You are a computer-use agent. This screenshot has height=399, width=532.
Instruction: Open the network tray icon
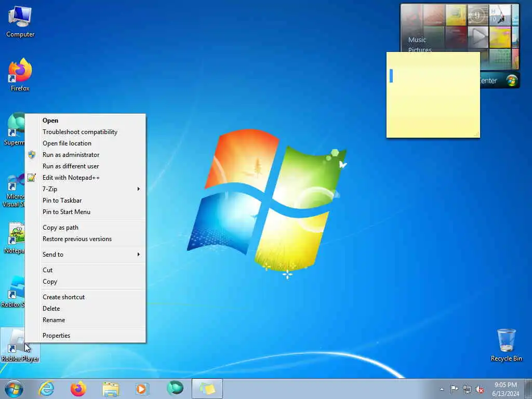[x=467, y=390]
